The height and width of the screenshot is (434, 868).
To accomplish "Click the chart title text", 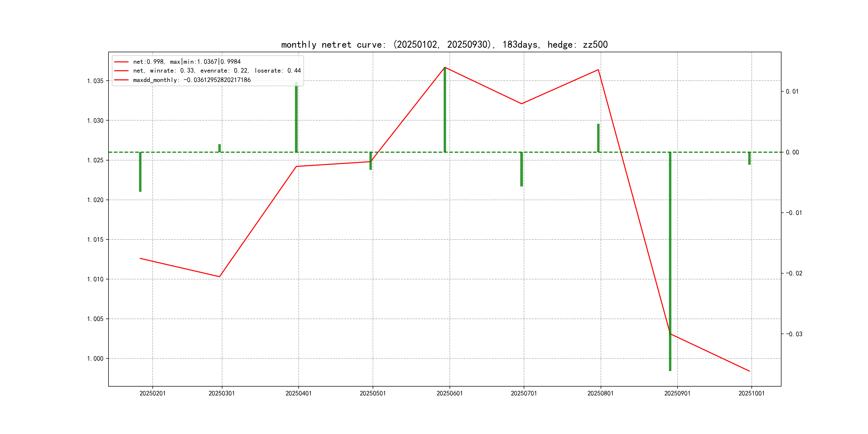I will [444, 44].
